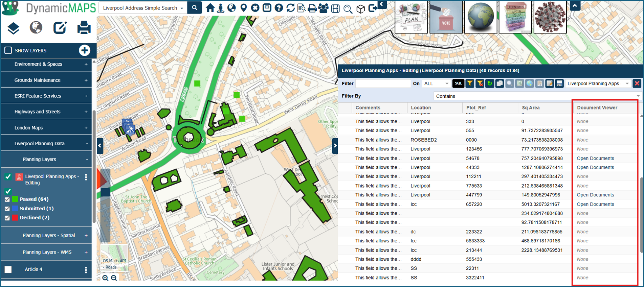Collapse Liverpool Planning Data group
The width and height of the screenshot is (644, 287).
coord(87,144)
